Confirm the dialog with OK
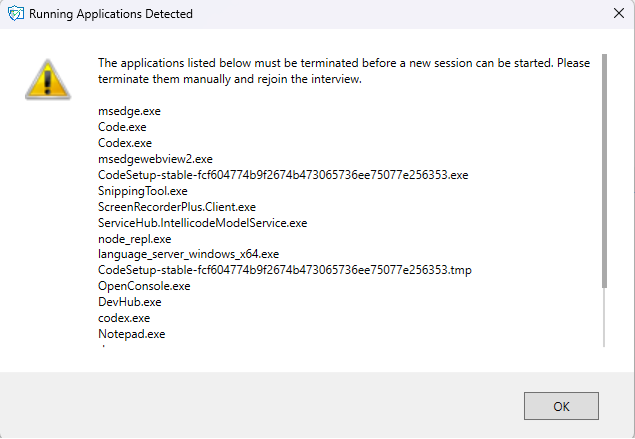The height and width of the screenshot is (439, 635). [x=561, y=406]
